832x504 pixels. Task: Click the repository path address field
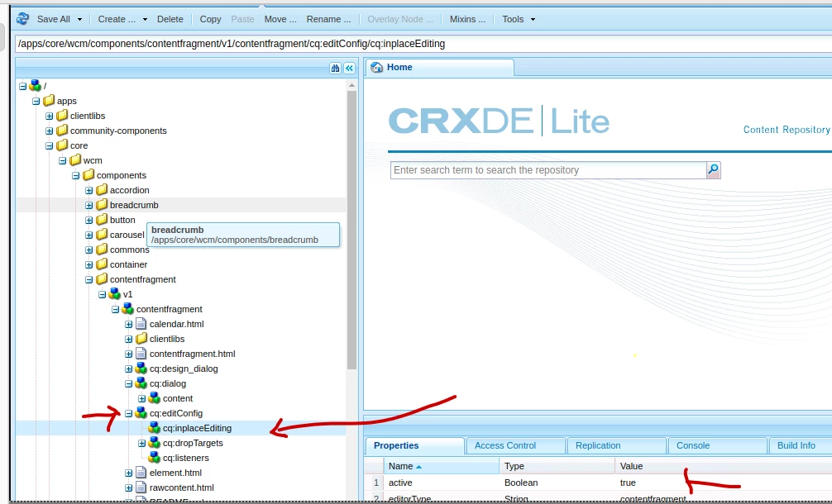[x=423, y=44]
